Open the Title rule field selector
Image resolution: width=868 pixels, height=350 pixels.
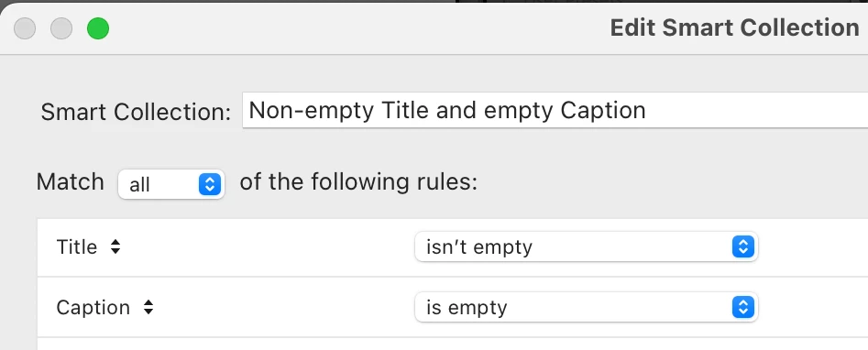[x=89, y=247]
